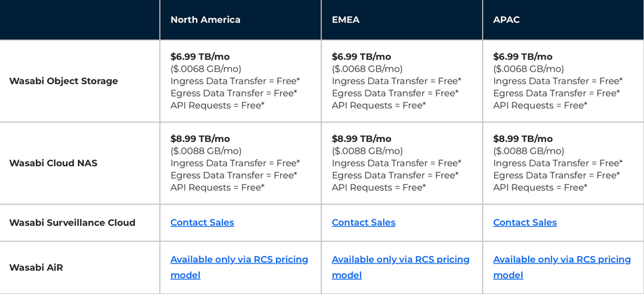
Task: Select the Wasabi Surveillance Cloud row label
Action: (x=72, y=223)
